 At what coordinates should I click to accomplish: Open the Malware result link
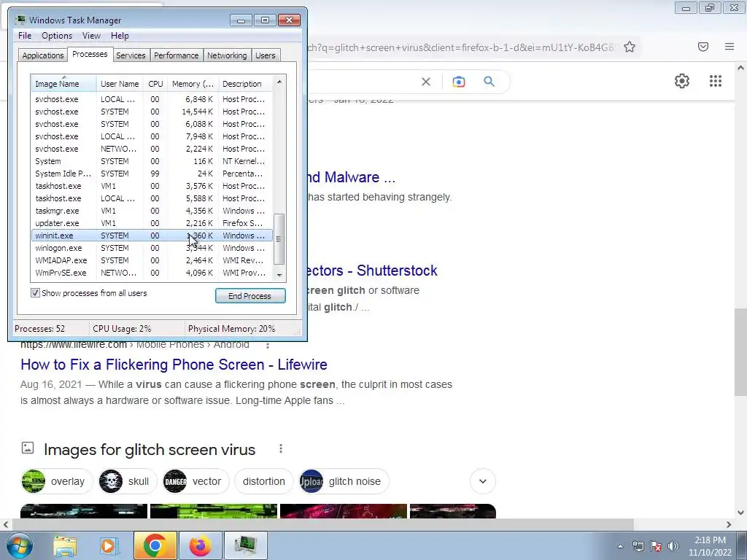(352, 177)
